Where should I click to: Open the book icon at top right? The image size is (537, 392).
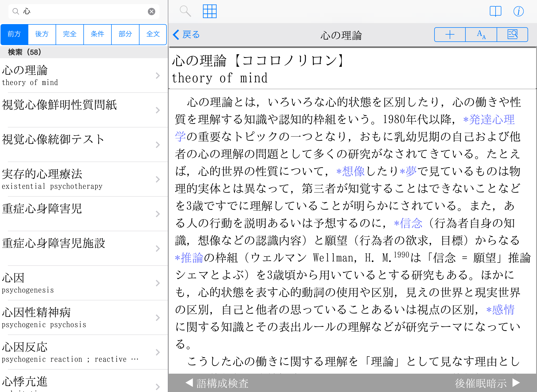tap(495, 11)
